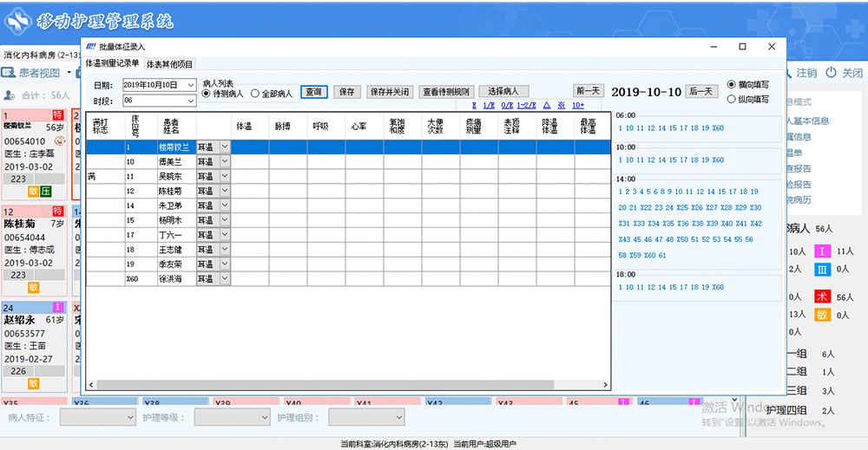Image resolution: width=868 pixels, height=450 pixels.
Task: Click the mobile nursing system logo
Action: point(17,21)
